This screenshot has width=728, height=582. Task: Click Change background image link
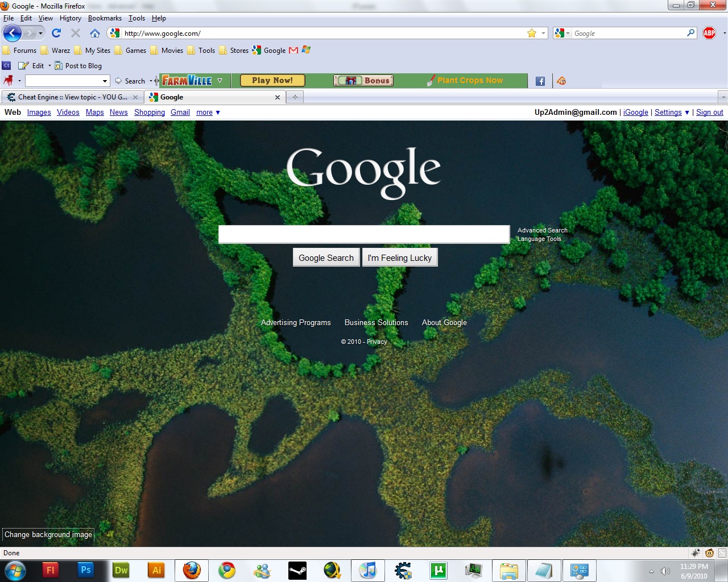48,534
